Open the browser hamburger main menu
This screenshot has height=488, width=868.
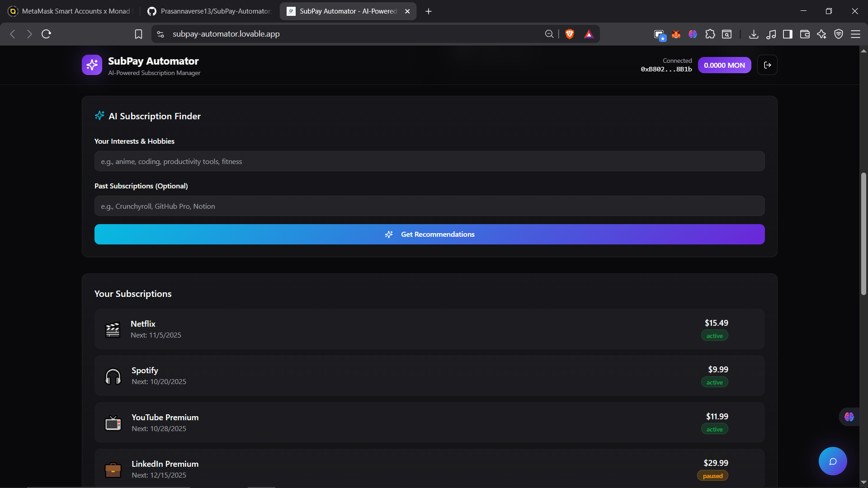click(x=855, y=34)
